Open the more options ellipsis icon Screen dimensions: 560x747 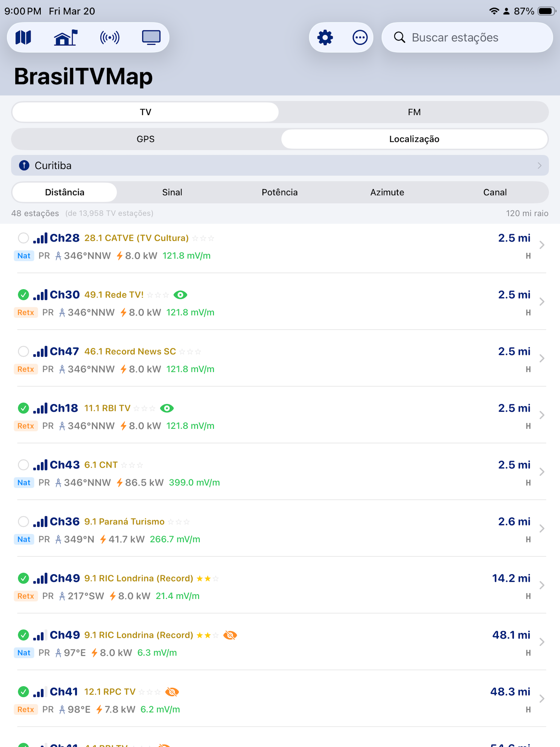pos(360,37)
